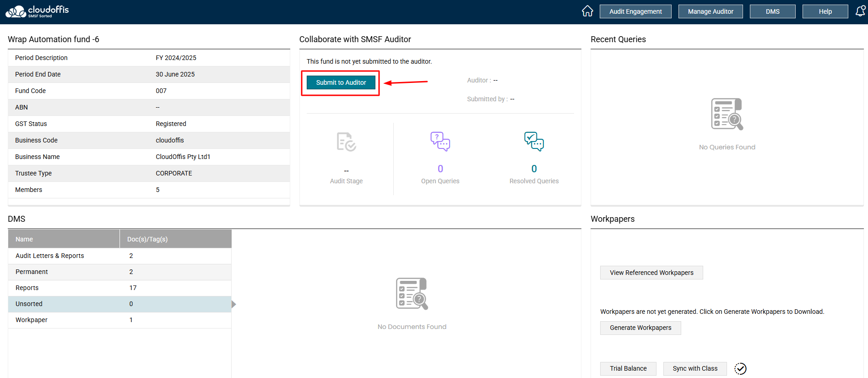Open the Audit Engagement menu
The width and height of the screenshot is (868, 378).
(635, 11)
